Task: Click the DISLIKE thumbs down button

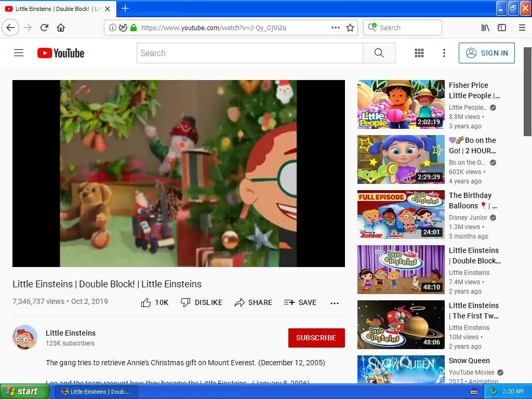Action: [202, 302]
